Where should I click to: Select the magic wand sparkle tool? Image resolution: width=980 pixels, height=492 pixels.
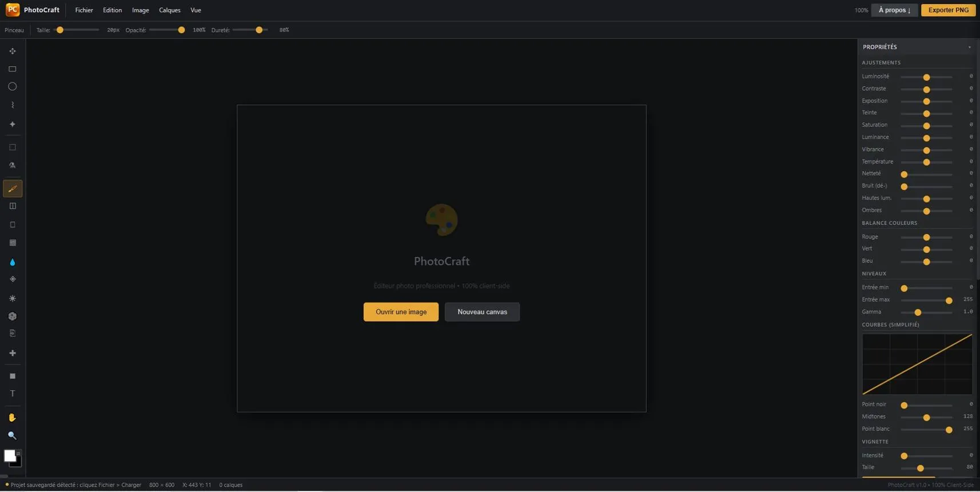(x=13, y=124)
